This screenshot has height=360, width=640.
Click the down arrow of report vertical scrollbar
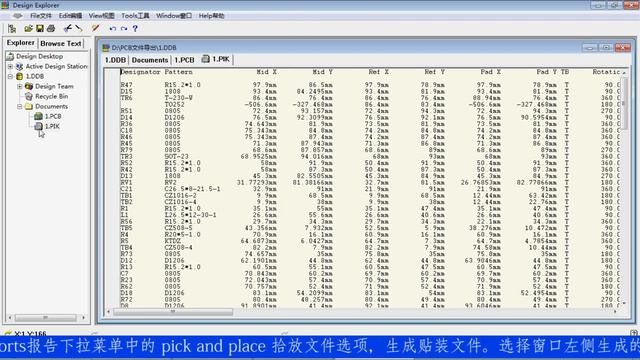[624, 303]
